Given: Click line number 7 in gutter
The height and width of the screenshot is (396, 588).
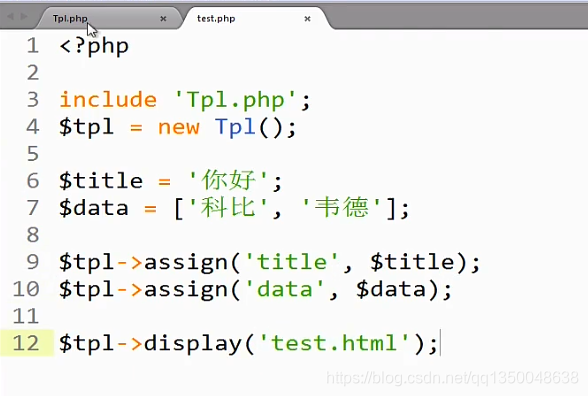Looking at the screenshot, I should click(33, 208).
